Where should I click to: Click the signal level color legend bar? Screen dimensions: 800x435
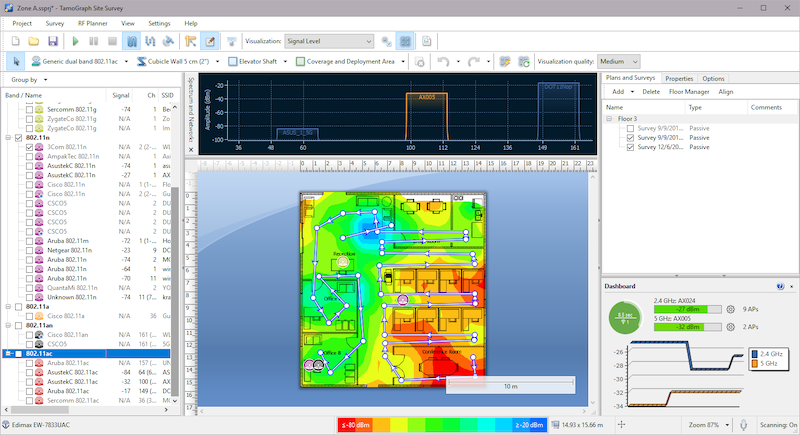click(x=442, y=425)
